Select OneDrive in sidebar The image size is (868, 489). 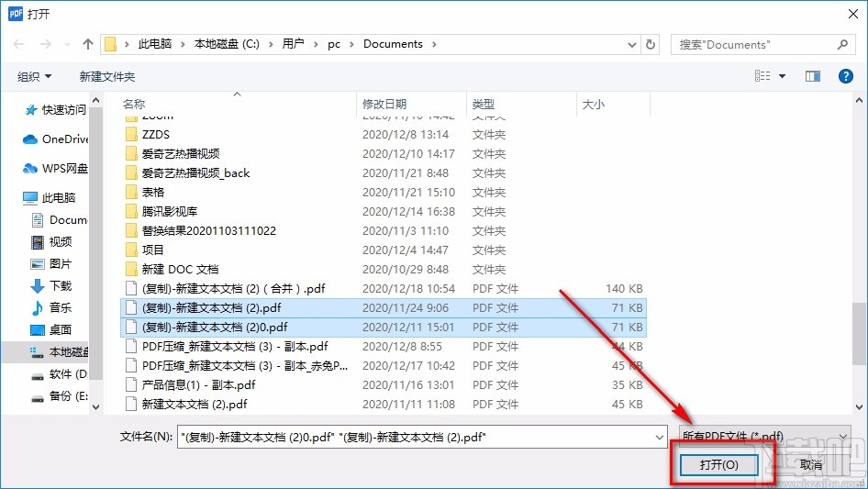point(55,139)
